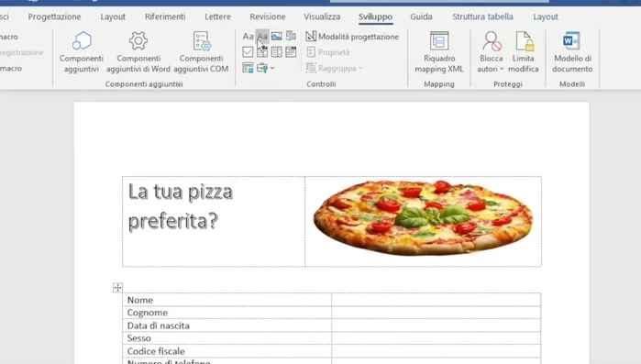The height and width of the screenshot is (364, 641).
Task: Click the table move handle
Action: point(117,288)
